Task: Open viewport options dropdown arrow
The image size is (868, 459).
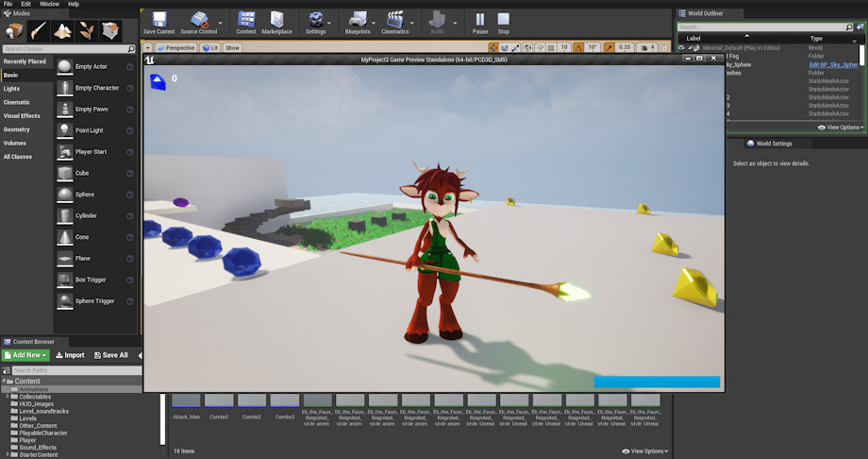Action: coord(148,47)
